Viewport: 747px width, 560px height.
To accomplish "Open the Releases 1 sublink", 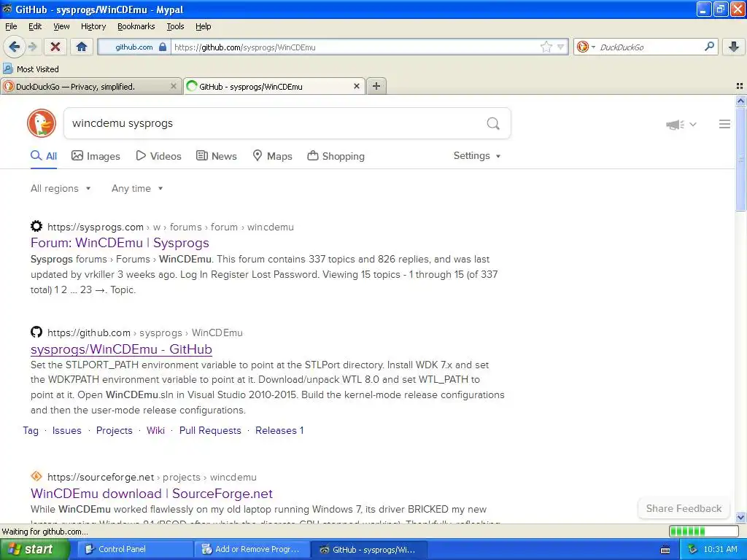I will click(x=279, y=430).
